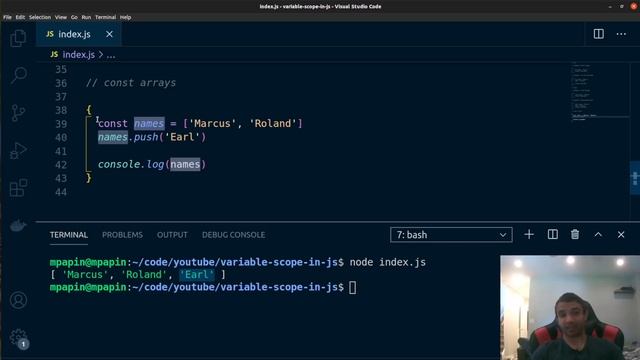This screenshot has width=640, height=360.
Task: Click the 'Roland' string on line 39
Action: pyautogui.click(x=273, y=123)
